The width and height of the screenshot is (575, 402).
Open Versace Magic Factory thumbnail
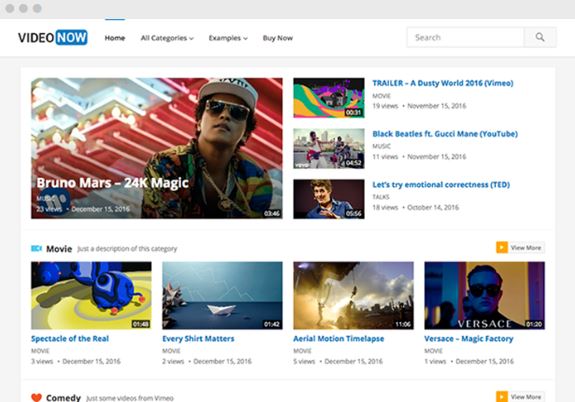(x=484, y=295)
